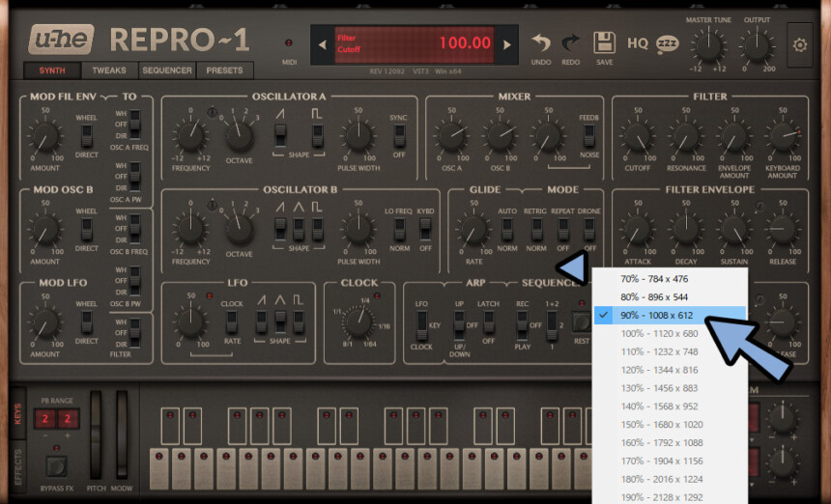The height and width of the screenshot is (504, 831).
Task: Select 180% - 2016 x 1224 size
Action: 670,479
